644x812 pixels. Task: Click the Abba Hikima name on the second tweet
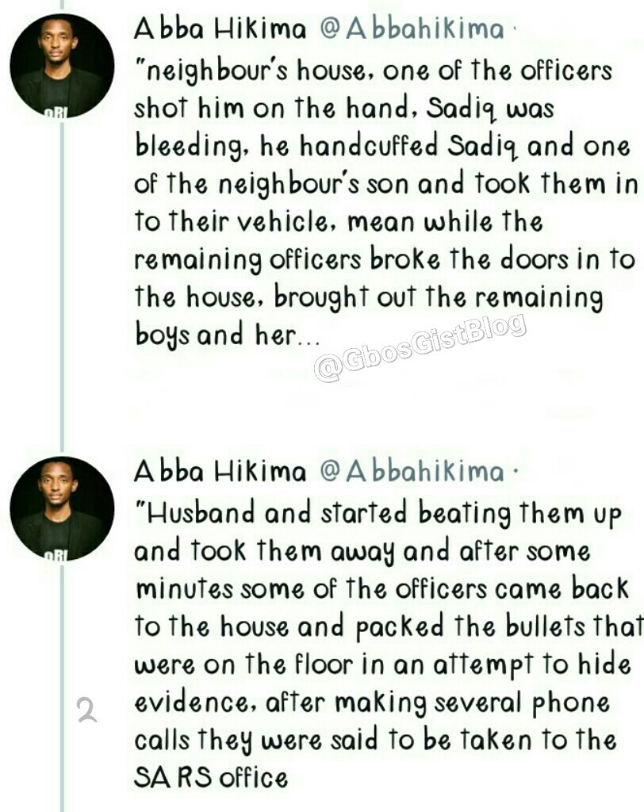pyautogui.click(x=220, y=471)
